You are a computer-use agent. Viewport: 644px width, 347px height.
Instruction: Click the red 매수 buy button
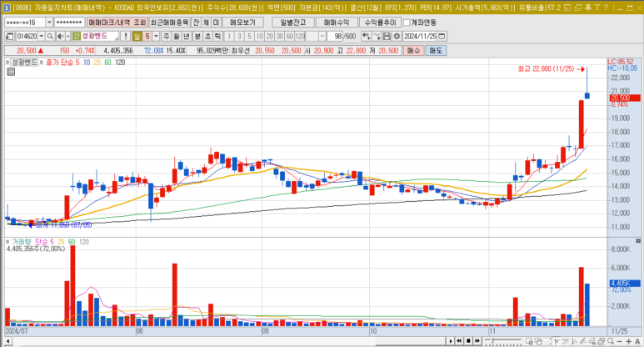click(x=413, y=51)
